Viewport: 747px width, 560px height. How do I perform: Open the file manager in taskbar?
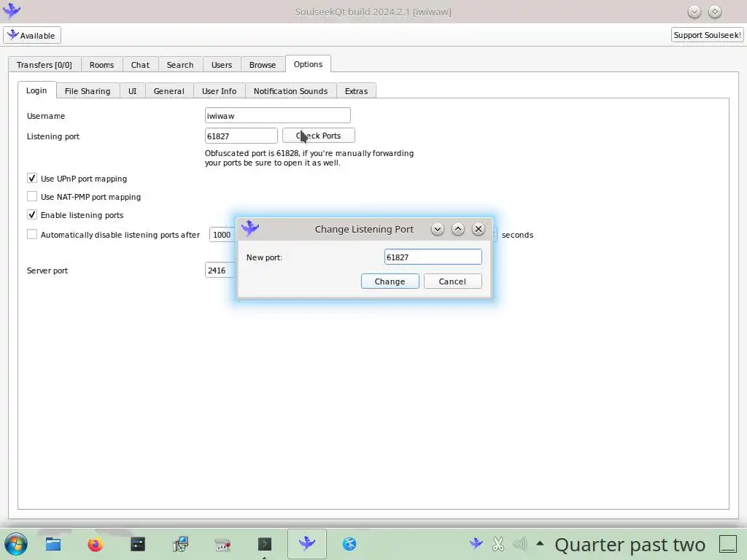tap(53, 544)
